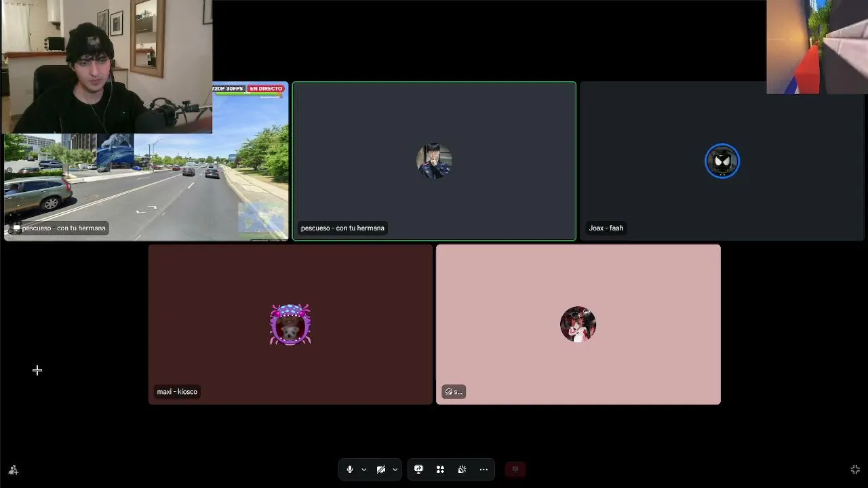Open the soundboard icon

click(462, 469)
